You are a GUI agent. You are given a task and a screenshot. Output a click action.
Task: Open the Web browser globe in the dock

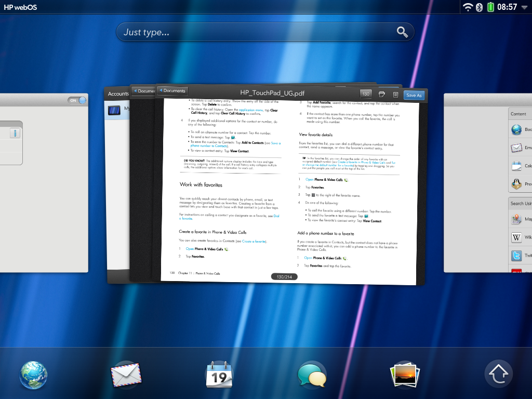tap(33, 375)
